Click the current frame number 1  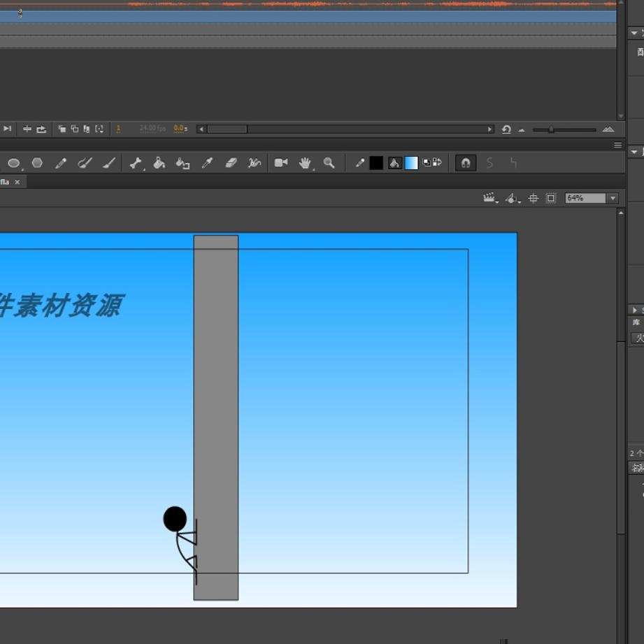118,129
